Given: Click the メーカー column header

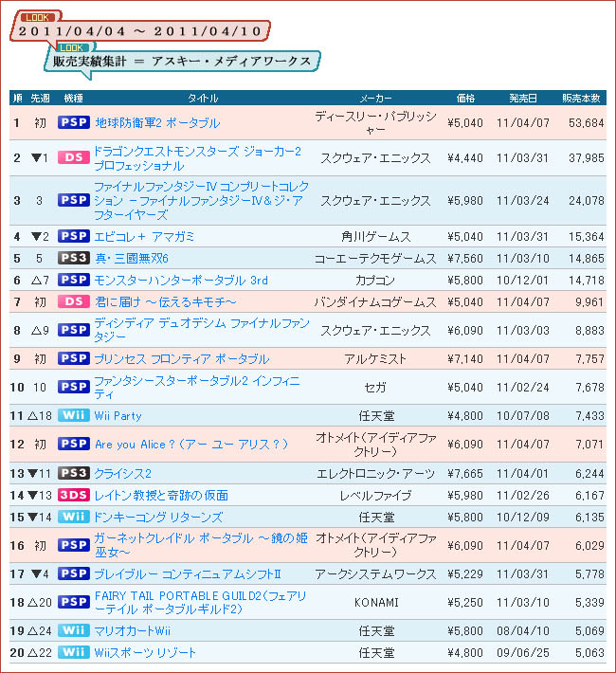Looking at the screenshot, I should coord(375,99).
